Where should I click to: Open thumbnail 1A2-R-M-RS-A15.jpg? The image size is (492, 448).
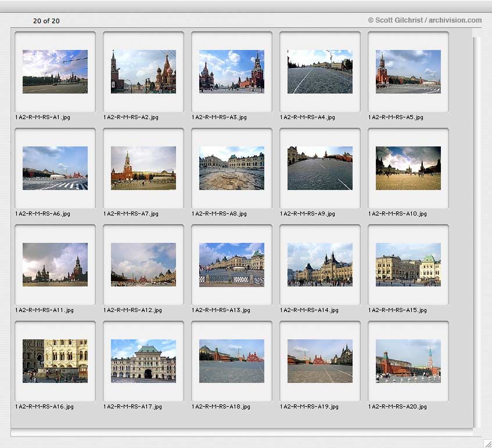tap(408, 264)
